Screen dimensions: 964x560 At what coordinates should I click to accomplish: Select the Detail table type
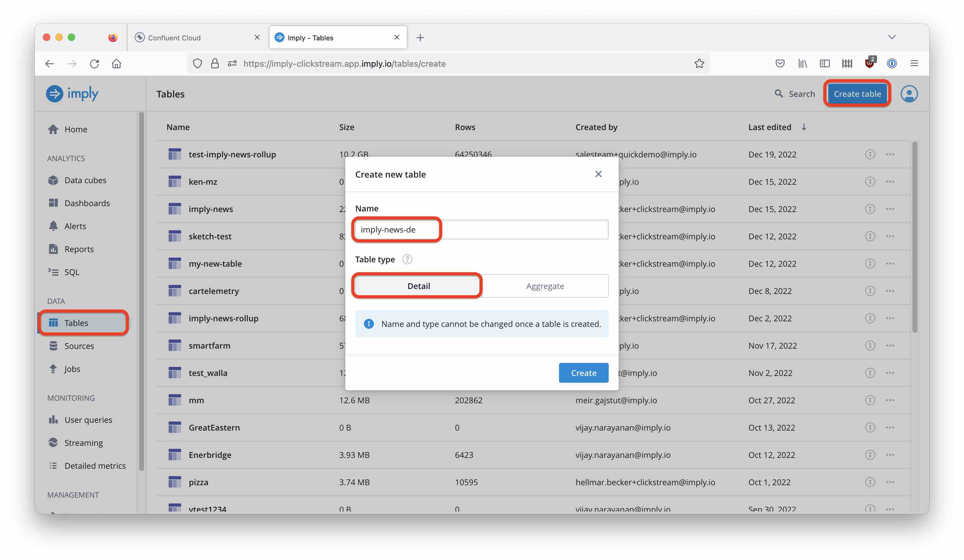tap(419, 286)
